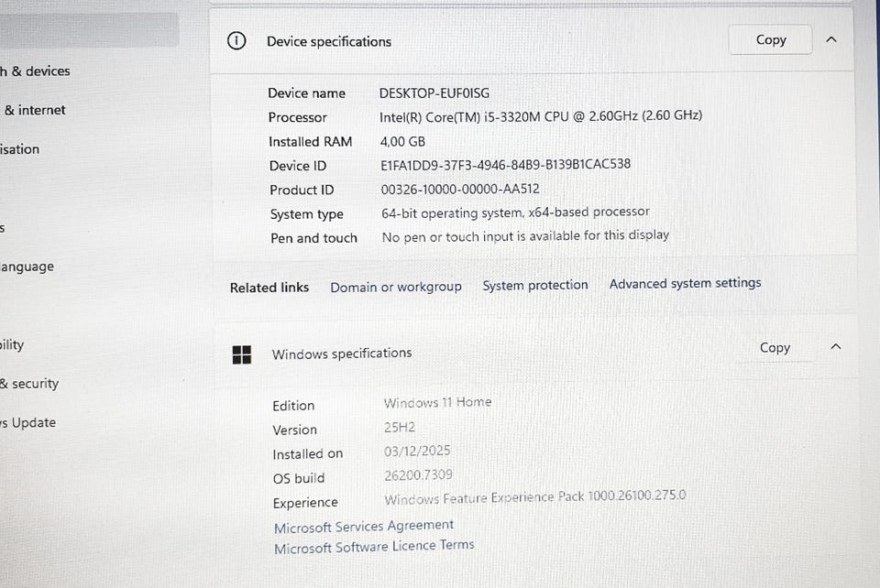Screen dimensions: 880x588
Task: Click the Installed RAM value 4,00 GB
Action: click(402, 141)
